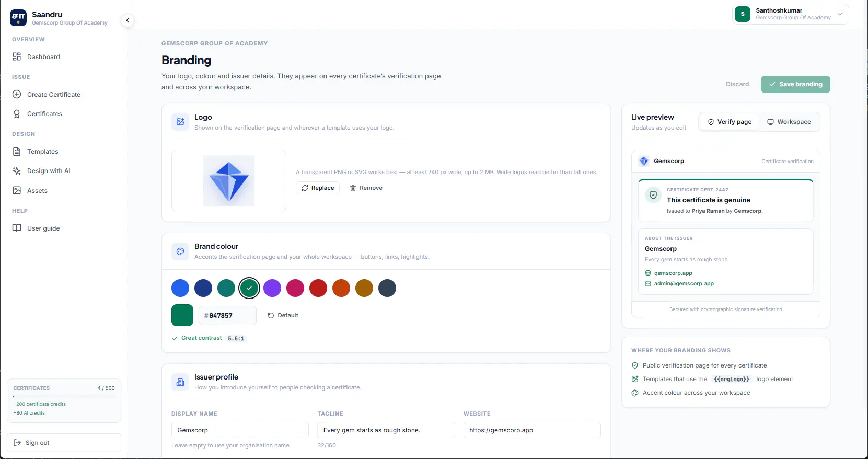The image size is (868, 459).
Task: Click the Logo section image icon
Action: pyautogui.click(x=180, y=122)
